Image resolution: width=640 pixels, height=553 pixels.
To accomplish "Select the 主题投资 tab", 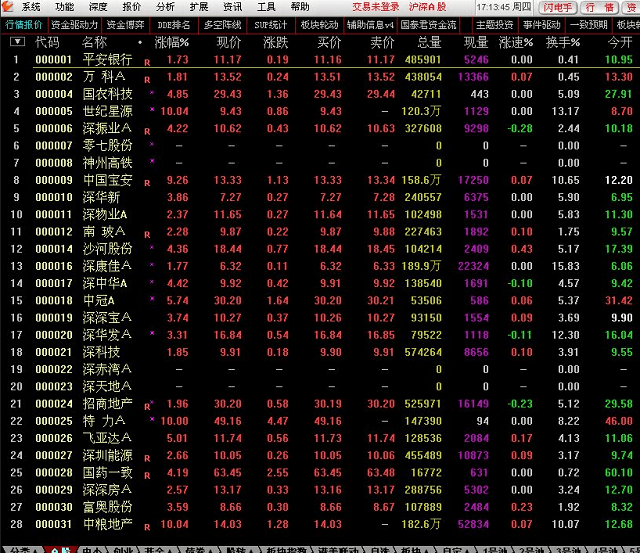I will [x=494, y=24].
